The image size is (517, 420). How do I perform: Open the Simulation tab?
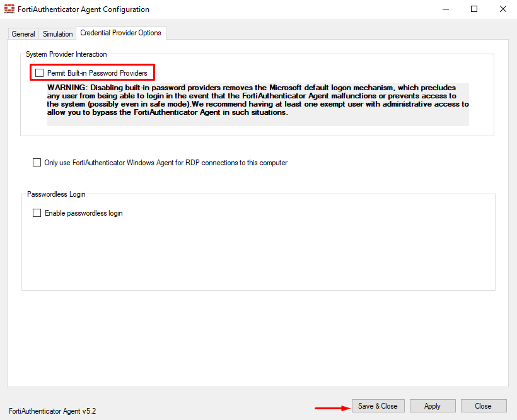click(x=57, y=33)
